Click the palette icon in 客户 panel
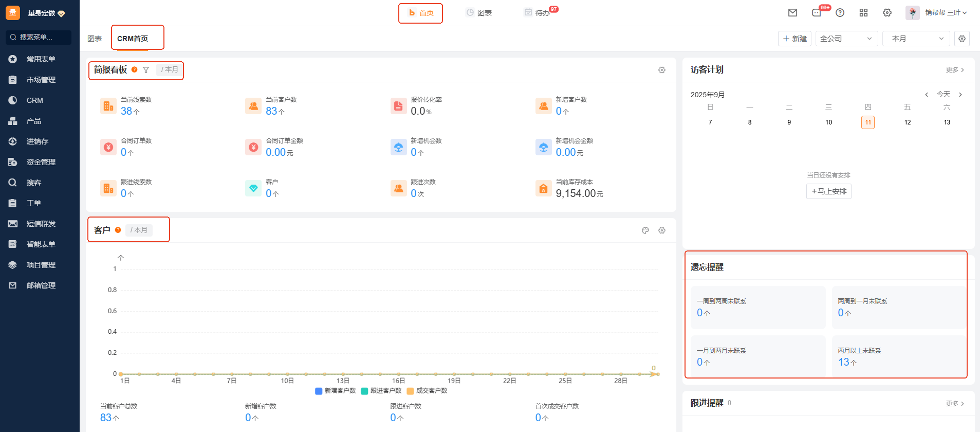This screenshot has width=980, height=432. 645,230
